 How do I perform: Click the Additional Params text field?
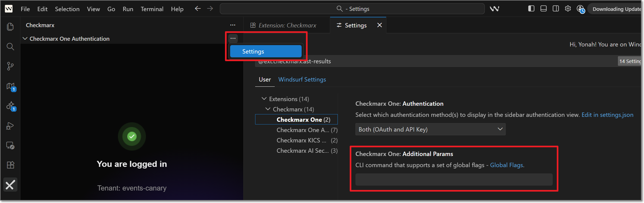point(454,180)
